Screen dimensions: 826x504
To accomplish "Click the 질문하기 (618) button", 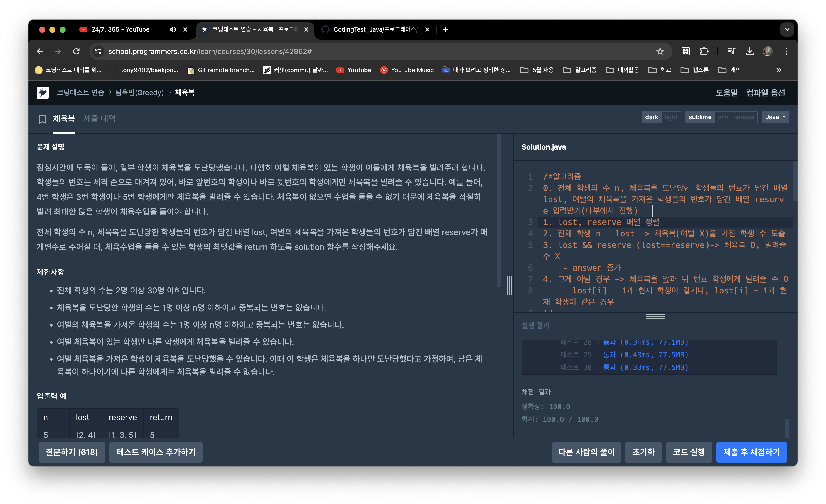I will pos(72,452).
